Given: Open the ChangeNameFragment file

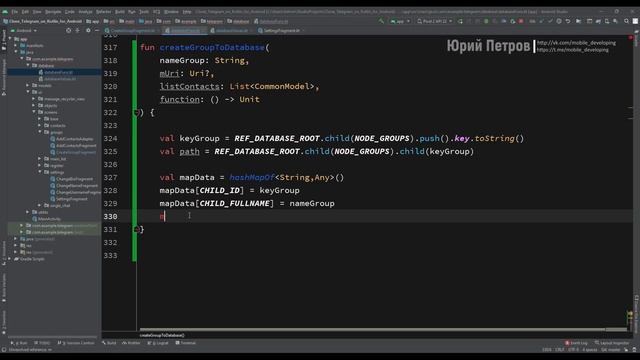Looking at the screenshot, I should coord(75,185).
